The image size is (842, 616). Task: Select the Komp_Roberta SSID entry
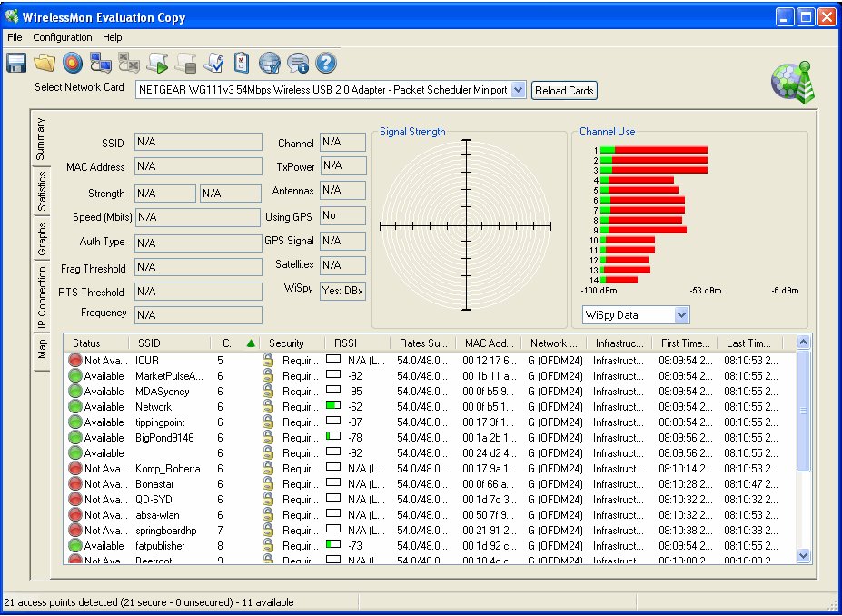tap(167, 469)
